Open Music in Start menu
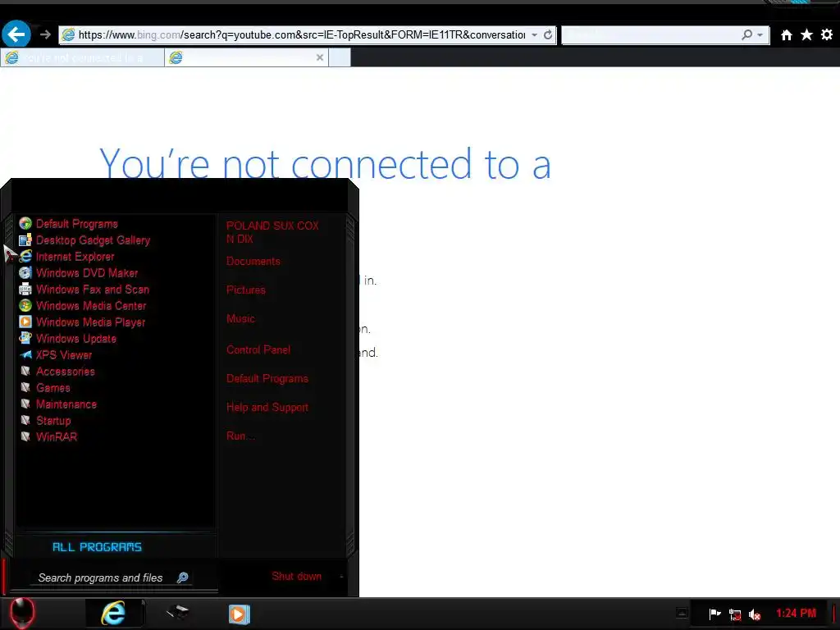 point(240,319)
